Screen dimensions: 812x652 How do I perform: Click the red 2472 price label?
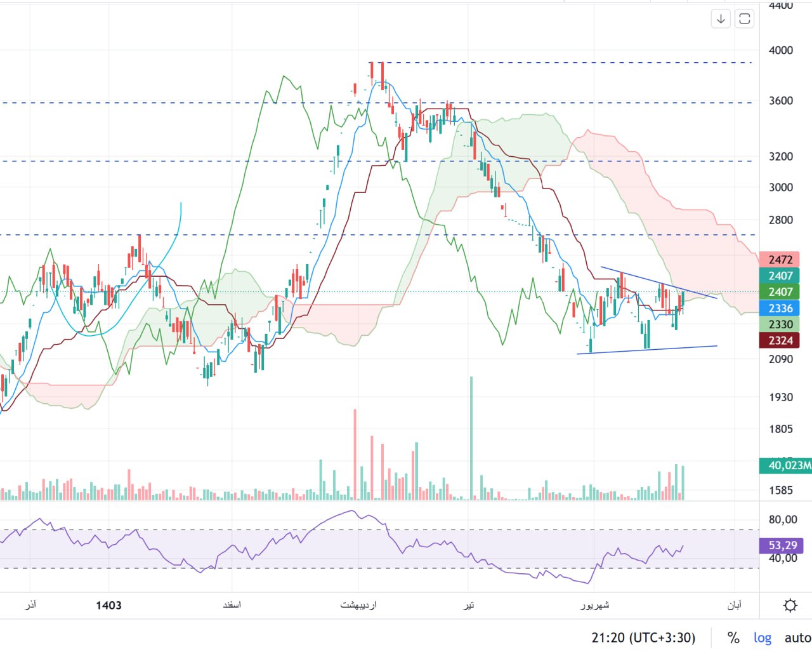[780, 260]
